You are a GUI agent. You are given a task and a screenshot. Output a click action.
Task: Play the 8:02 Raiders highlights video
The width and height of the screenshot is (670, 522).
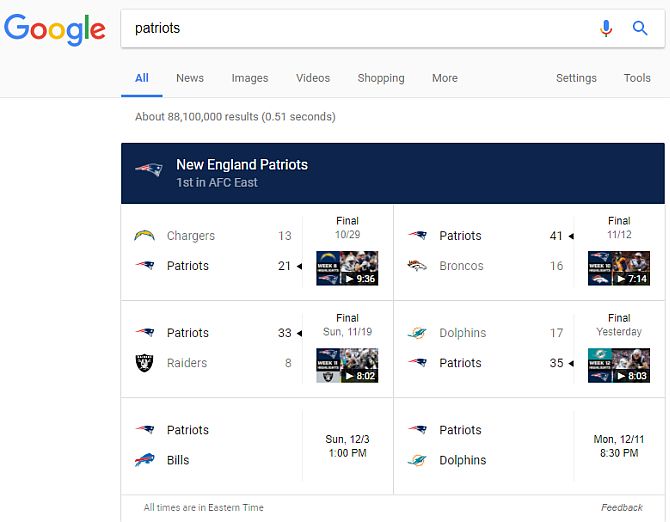click(347, 365)
